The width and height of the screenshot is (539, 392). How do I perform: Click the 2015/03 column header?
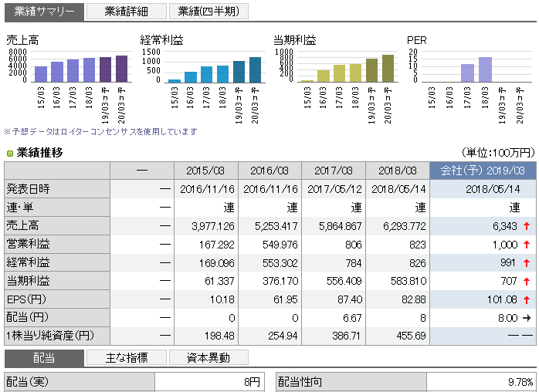click(x=205, y=171)
